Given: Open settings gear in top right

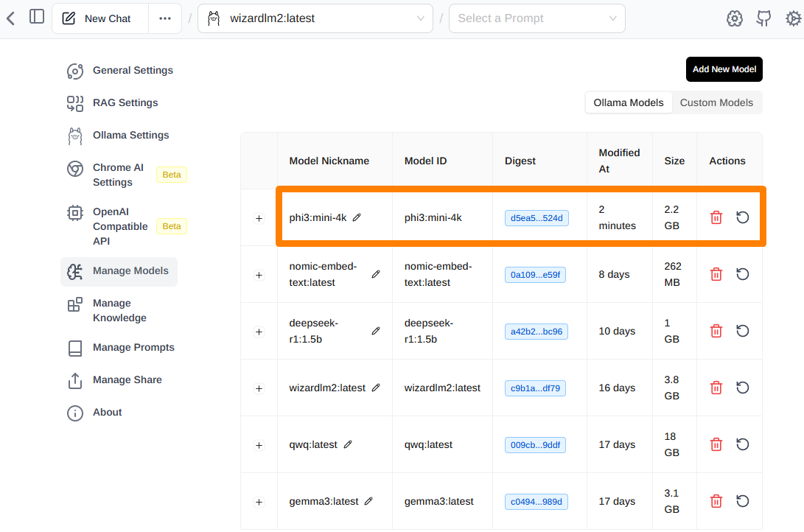Looking at the screenshot, I should click(x=793, y=19).
